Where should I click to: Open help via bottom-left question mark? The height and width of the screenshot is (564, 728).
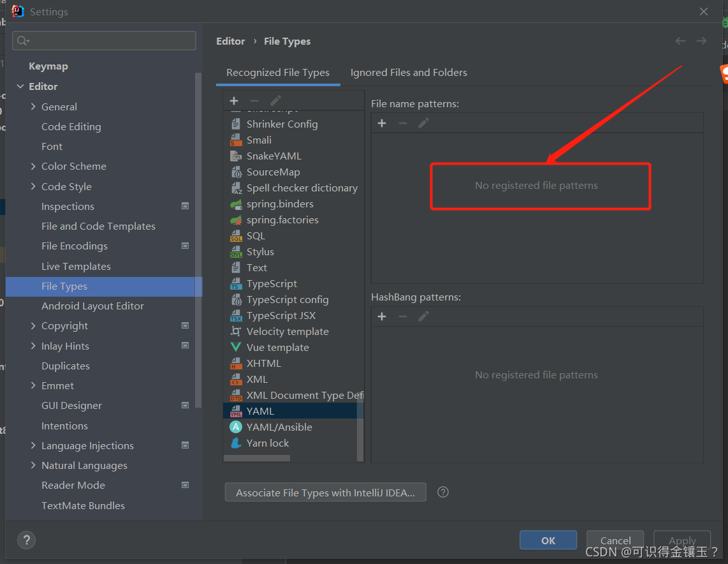pos(27,540)
